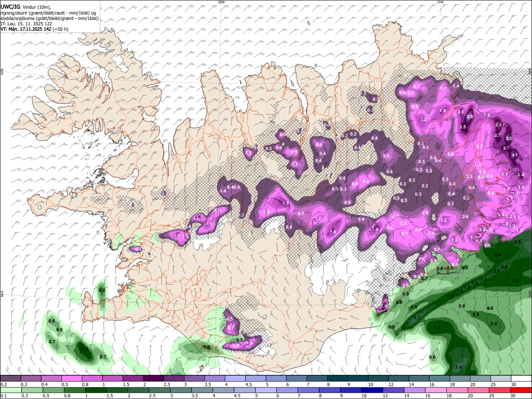
Task: Pick the snow legend swatch starting at 4
Action: 235,379
